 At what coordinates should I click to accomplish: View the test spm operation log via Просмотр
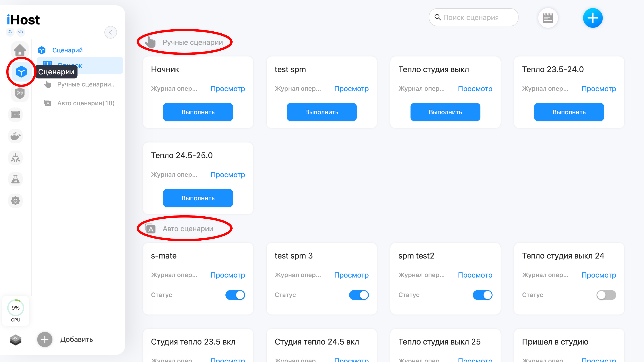(x=351, y=89)
